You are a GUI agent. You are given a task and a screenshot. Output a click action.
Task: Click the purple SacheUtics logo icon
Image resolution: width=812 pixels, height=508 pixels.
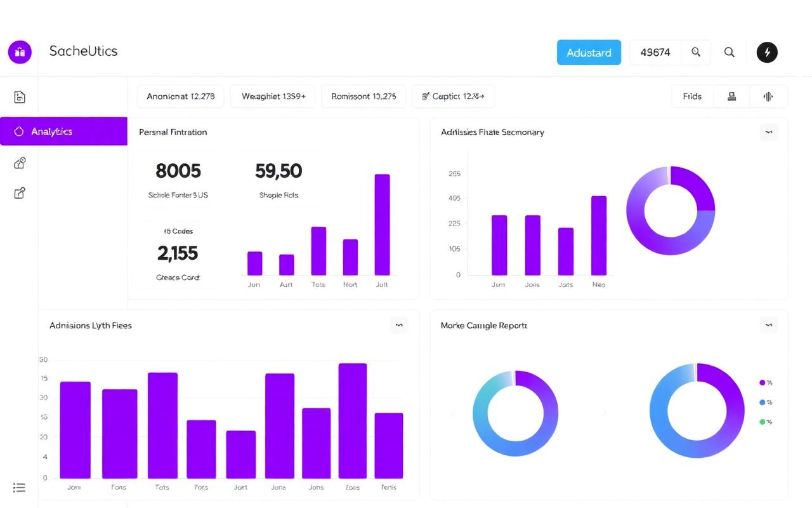[20, 52]
